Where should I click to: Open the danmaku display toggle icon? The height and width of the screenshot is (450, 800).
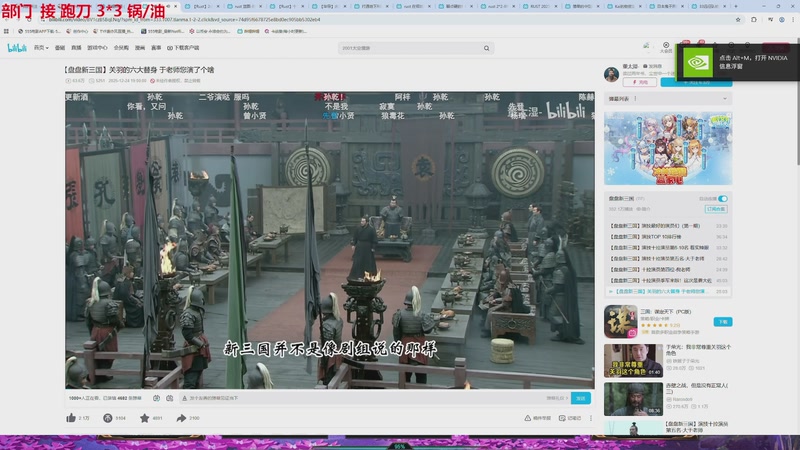(x=157, y=398)
